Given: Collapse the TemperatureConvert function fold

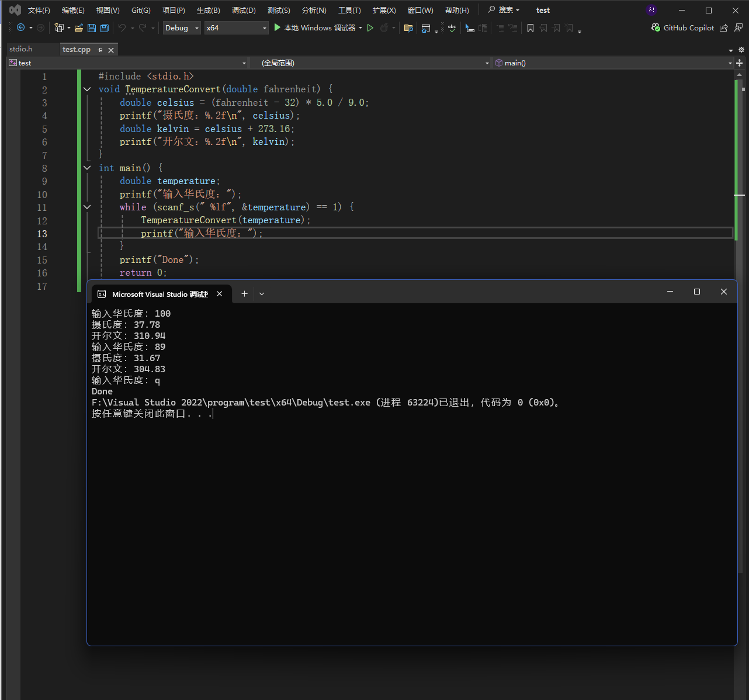Looking at the screenshot, I should (x=87, y=89).
